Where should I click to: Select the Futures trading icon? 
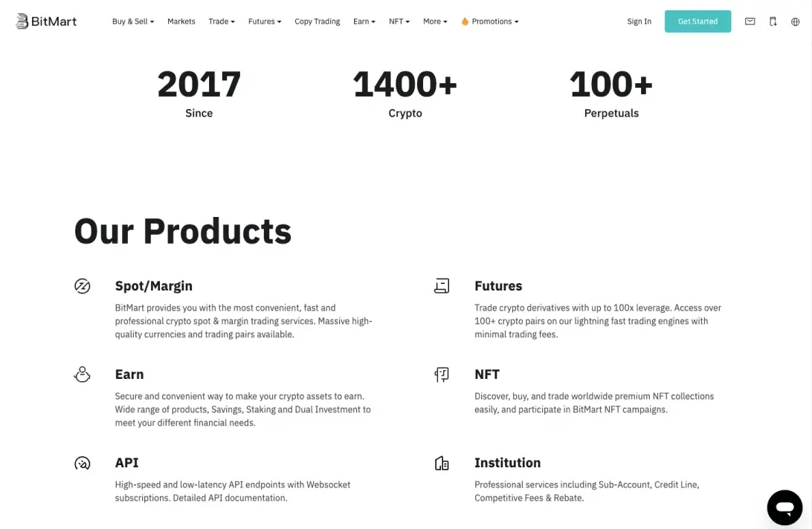click(442, 285)
